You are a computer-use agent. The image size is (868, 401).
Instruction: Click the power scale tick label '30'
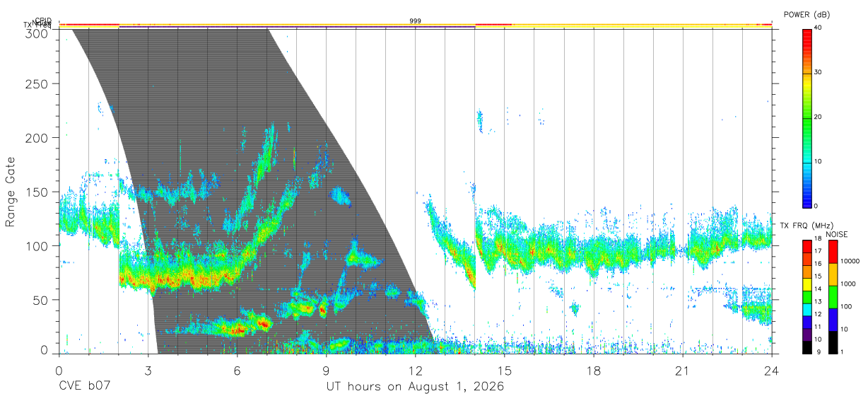coord(819,73)
